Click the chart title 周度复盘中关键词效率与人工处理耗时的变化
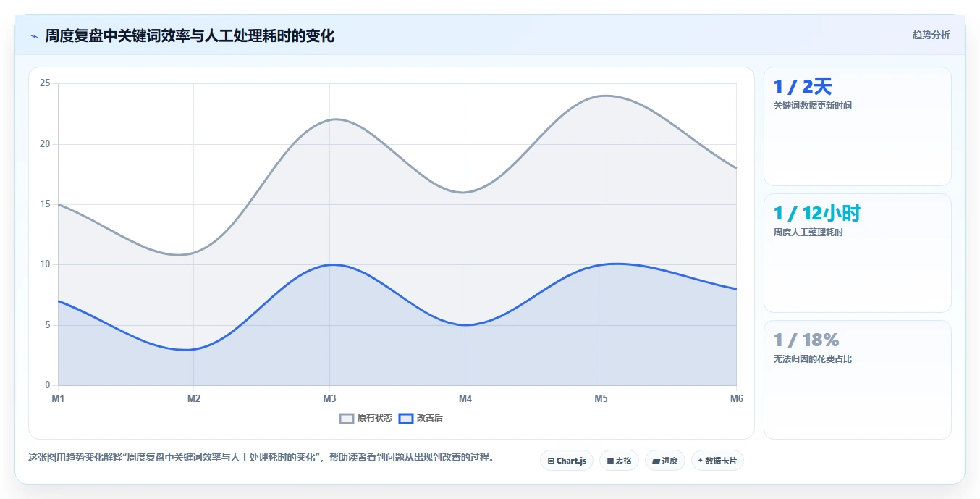The height and width of the screenshot is (499, 980). pyautogui.click(x=190, y=35)
